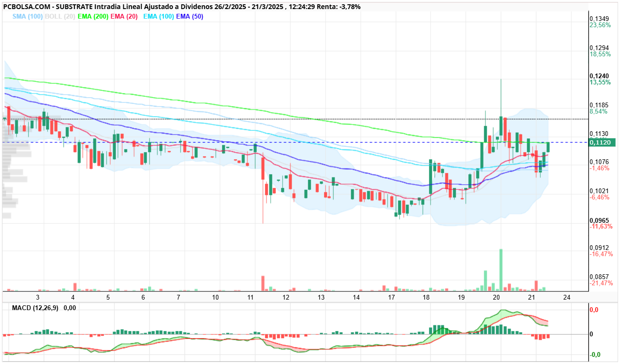Click the -21,47% percentage axis label
The width and height of the screenshot is (620, 364).
click(601, 283)
